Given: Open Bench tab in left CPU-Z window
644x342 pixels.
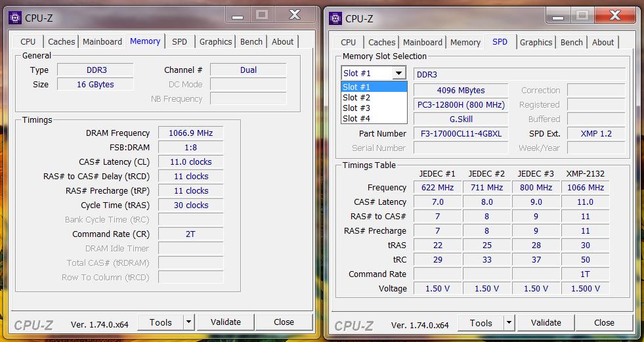Looking at the screenshot, I should pyautogui.click(x=251, y=41).
